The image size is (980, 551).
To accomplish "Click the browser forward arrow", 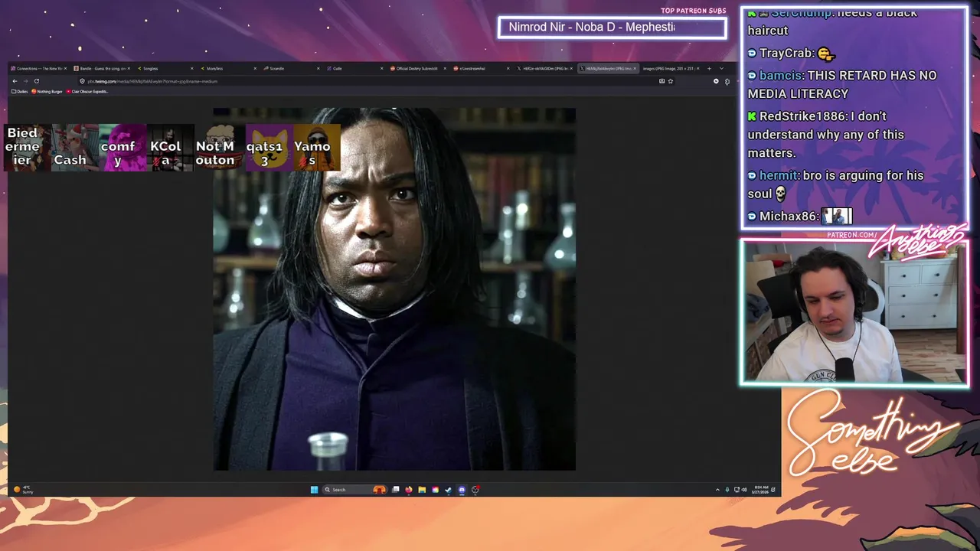I will tap(25, 81).
